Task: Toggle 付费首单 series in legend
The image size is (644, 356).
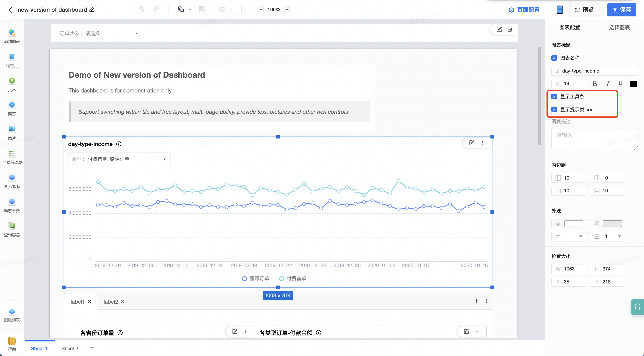Action: [x=292, y=279]
